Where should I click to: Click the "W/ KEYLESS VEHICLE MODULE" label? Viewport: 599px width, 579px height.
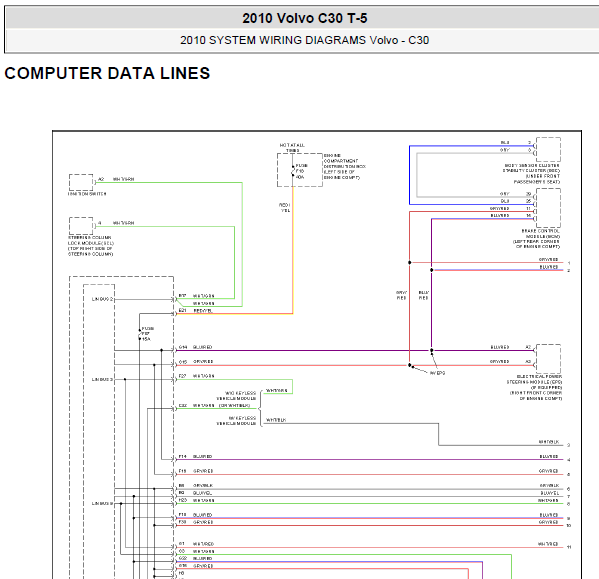point(236,421)
